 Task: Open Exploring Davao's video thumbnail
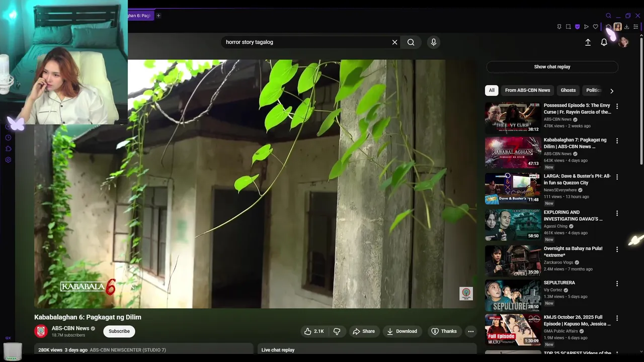coord(513,225)
